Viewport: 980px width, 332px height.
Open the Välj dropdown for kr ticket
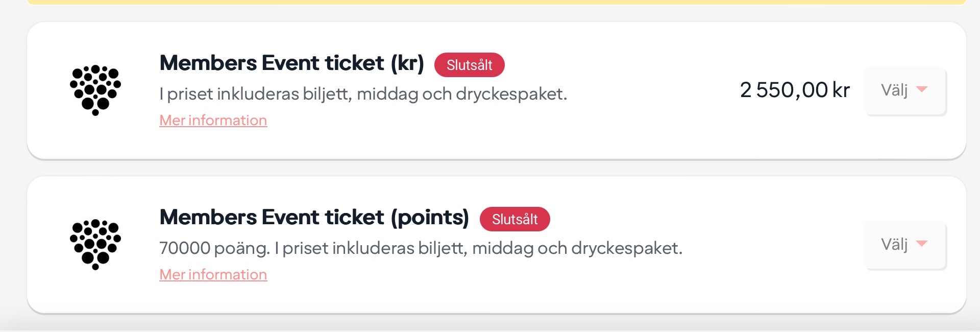pyautogui.click(x=904, y=90)
